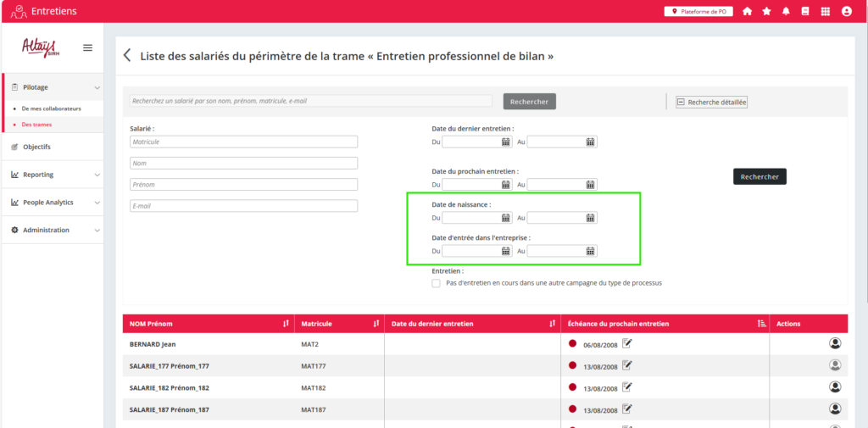Click the grey Rechercher button
This screenshot has height=428, width=868.
529,102
